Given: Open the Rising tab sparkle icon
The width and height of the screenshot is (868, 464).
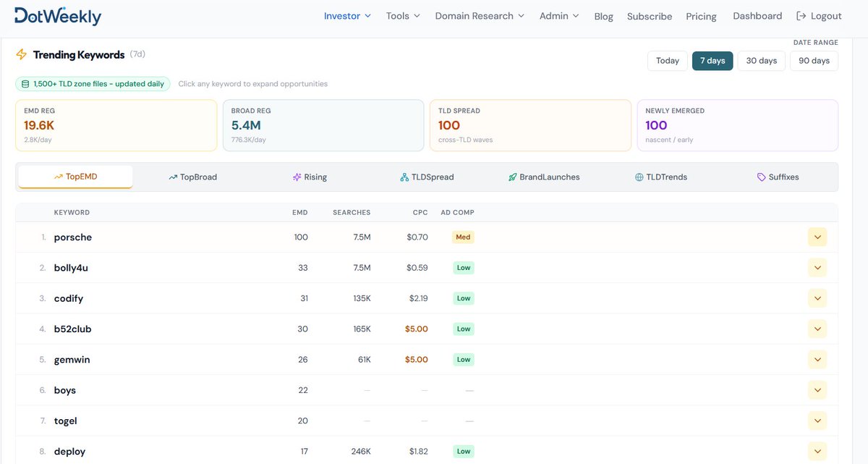Looking at the screenshot, I should click(297, 177).
